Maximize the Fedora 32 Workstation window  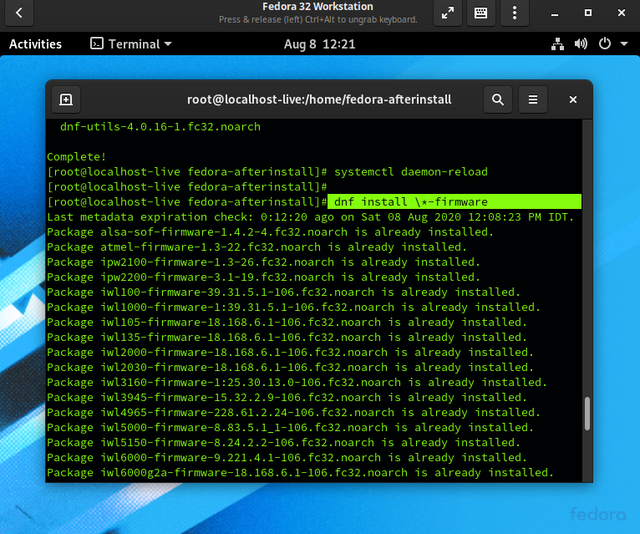coord(588,13)
